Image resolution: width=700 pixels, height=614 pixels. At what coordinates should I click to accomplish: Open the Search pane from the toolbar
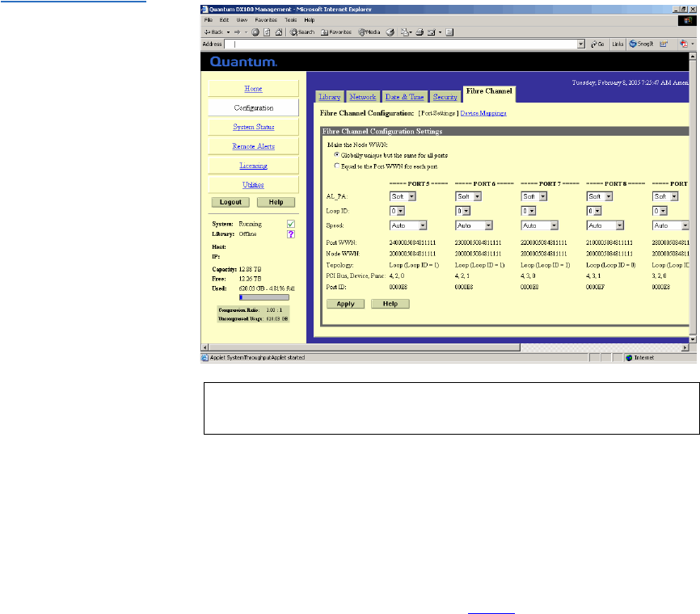coord(302,32)
